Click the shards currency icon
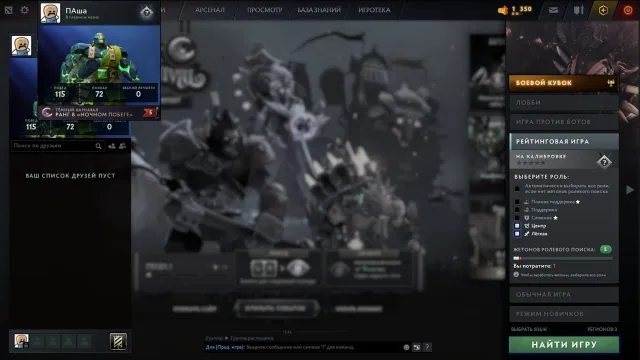The width and height of the screenshot is (640, 360). pos(503,10)
